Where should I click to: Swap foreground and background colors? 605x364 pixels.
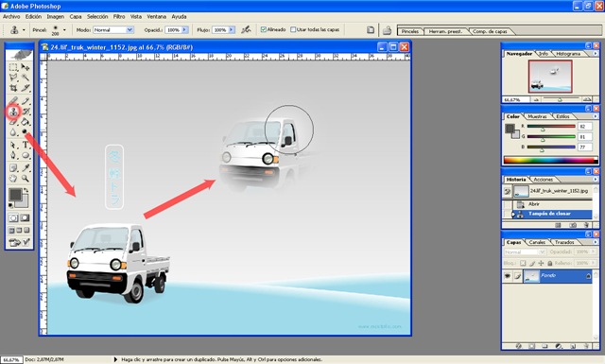(26, 190)
